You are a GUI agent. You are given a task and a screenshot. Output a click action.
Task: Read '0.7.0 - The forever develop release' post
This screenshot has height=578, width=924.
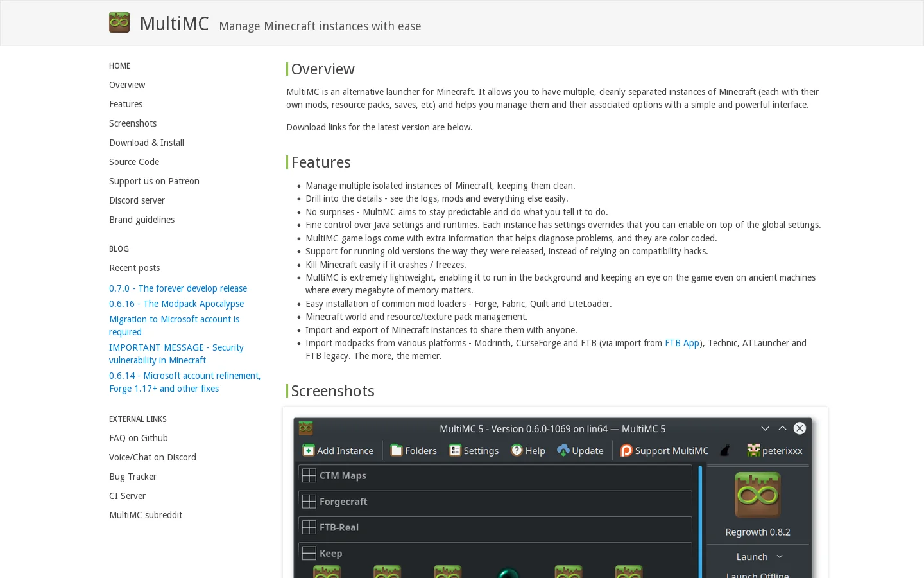click(x=178, y=288)
